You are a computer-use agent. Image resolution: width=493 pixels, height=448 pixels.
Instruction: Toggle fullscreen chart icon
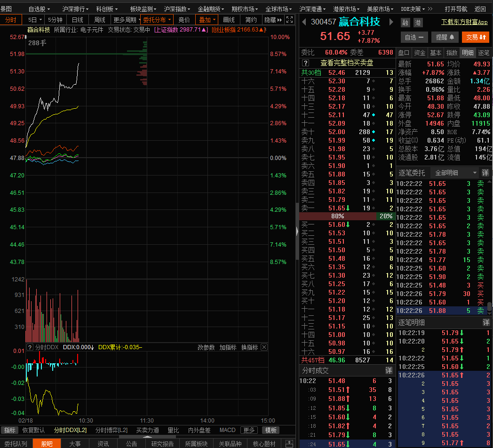pos(290,20)
